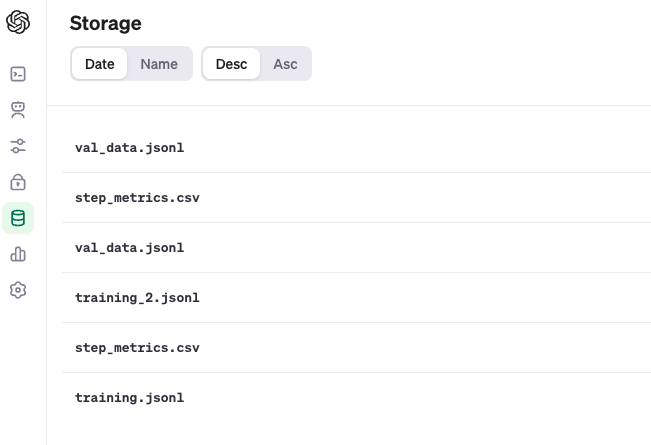Open the first step_metrics.csv file
This screenshot has height=445, width=651.
coord(137,198)
